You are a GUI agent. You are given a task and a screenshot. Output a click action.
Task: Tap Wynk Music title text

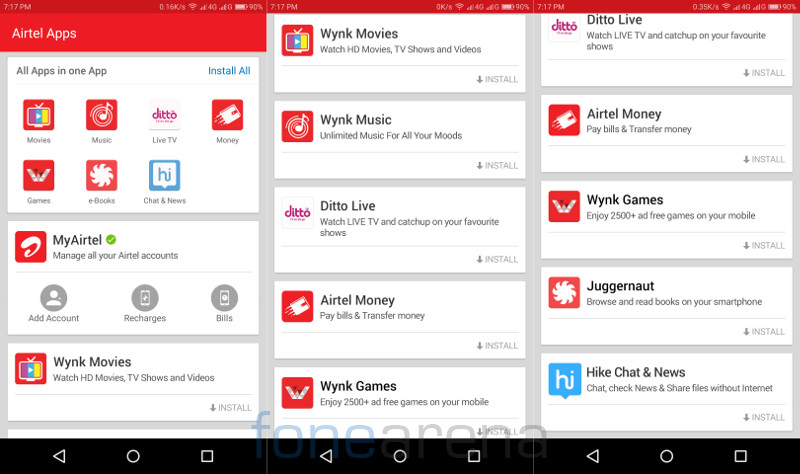[356, 120]
